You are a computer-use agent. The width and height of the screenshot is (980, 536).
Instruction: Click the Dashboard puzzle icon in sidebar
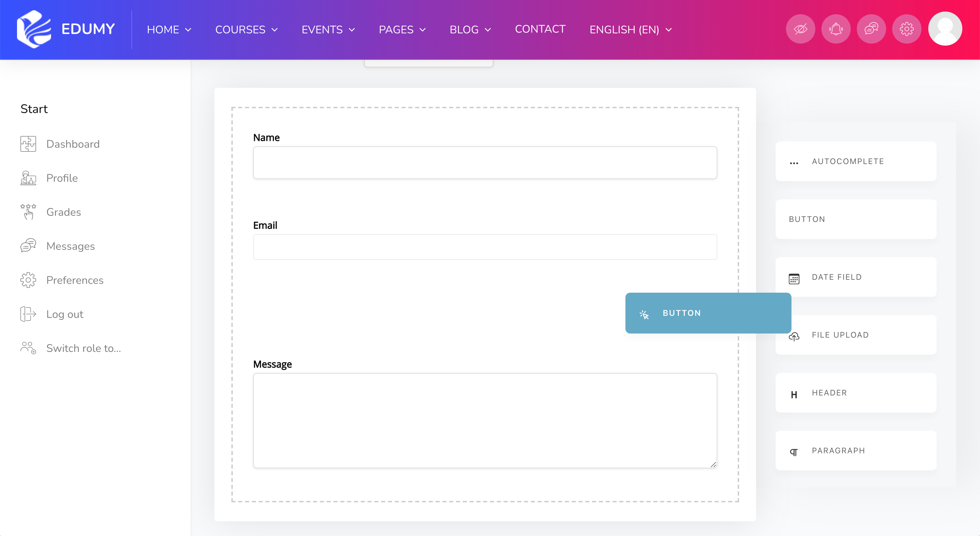click(x=28, y=144)
